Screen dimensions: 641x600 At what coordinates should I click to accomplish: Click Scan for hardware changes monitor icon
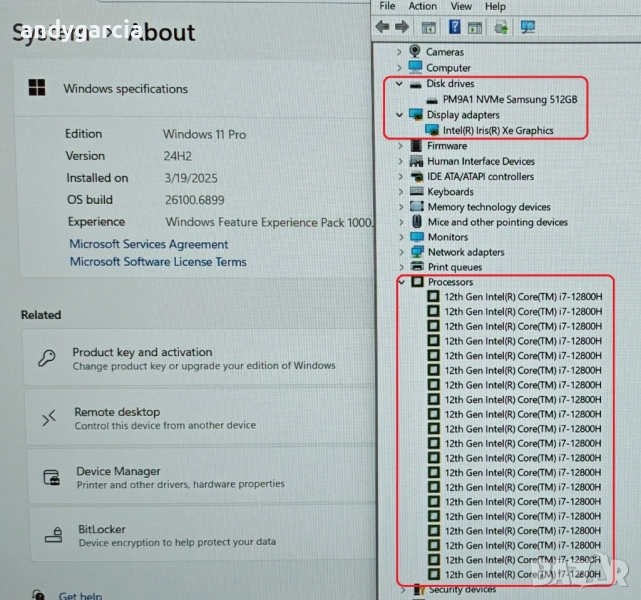click(x=528, y=27)
